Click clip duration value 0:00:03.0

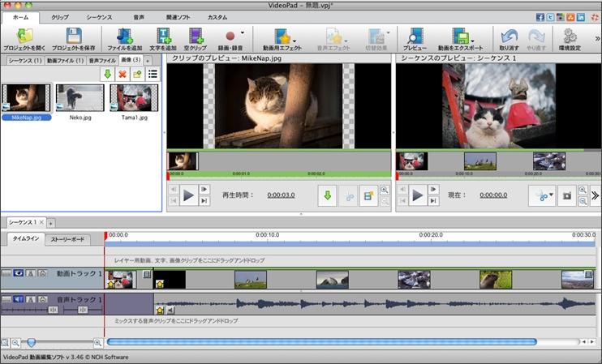[281, 195]
